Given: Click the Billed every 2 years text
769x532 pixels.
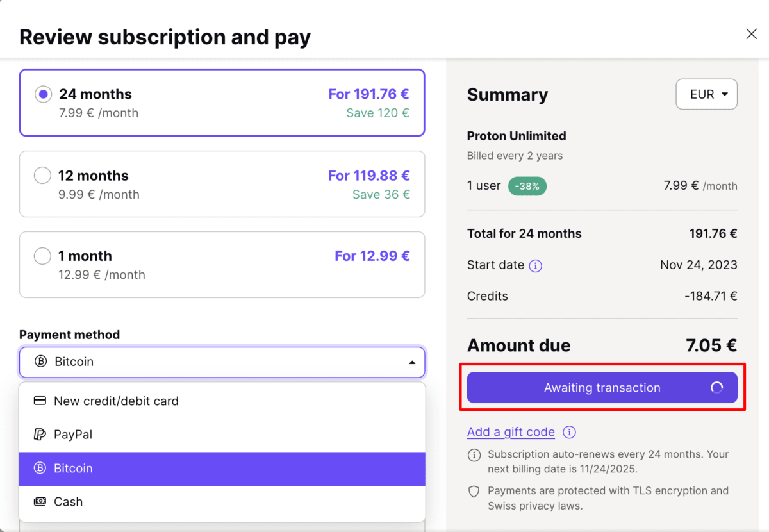Looking at the screenshot, I should click(515, 156).
